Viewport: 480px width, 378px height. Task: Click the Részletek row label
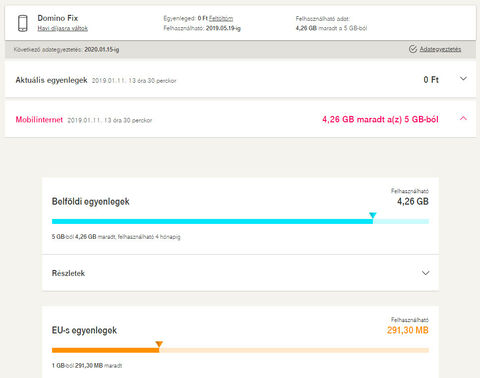tap(68, 273)
